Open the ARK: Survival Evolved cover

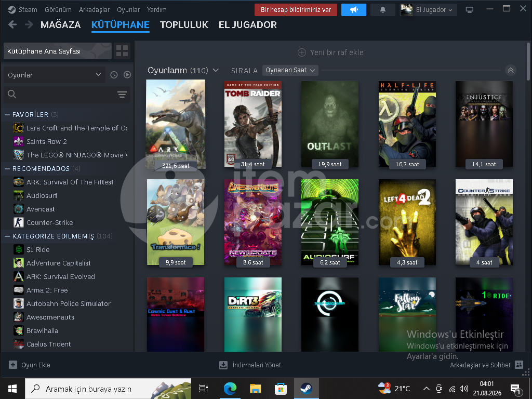(x=176, y=124)
